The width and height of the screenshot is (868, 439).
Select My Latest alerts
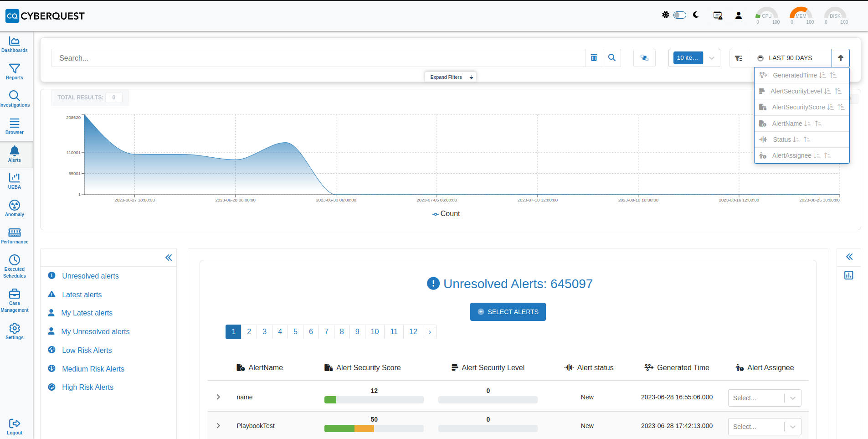(87, 313)
